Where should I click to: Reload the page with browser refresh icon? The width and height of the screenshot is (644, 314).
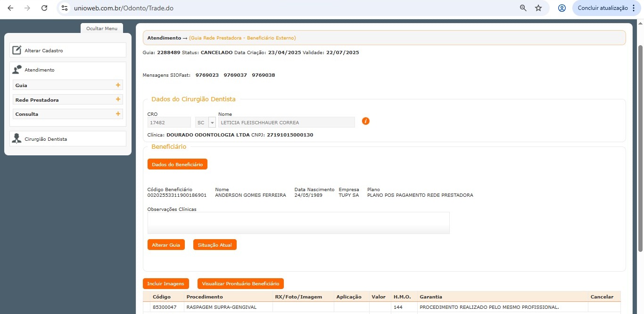44,8
